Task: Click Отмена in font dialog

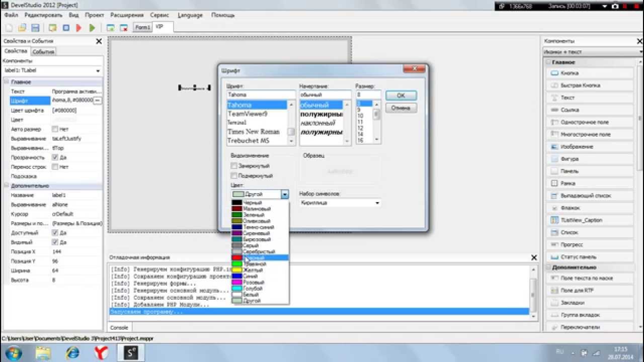Action: click(x=401, y=108)
